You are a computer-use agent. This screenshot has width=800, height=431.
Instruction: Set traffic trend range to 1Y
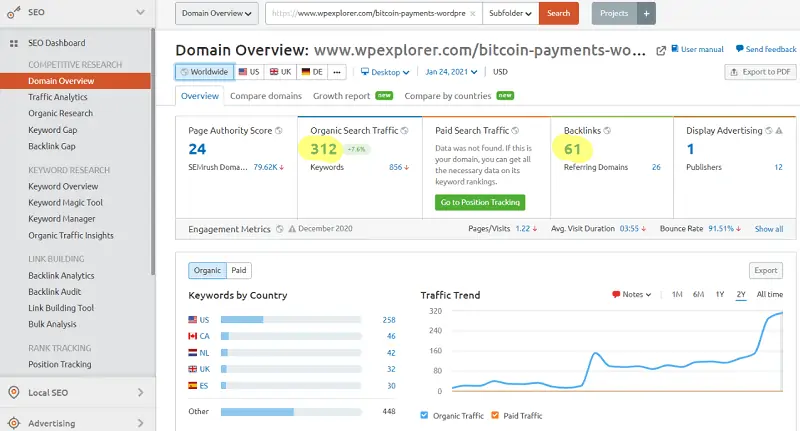720,294
